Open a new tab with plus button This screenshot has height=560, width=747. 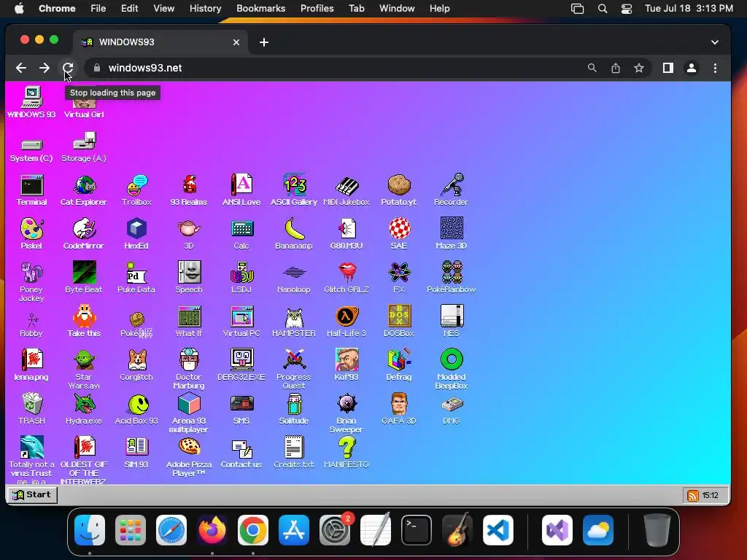point(264,42)
